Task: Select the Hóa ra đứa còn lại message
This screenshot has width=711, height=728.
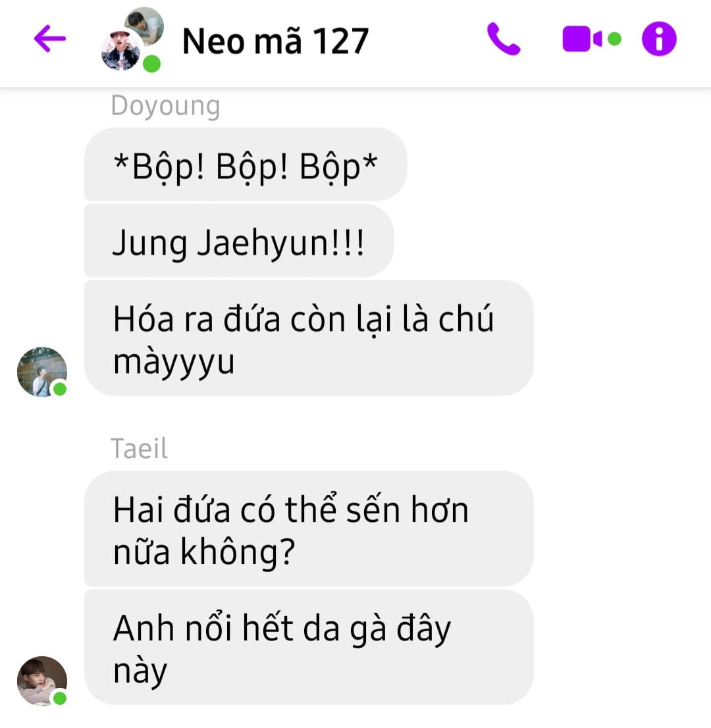Action: (309, 338)
